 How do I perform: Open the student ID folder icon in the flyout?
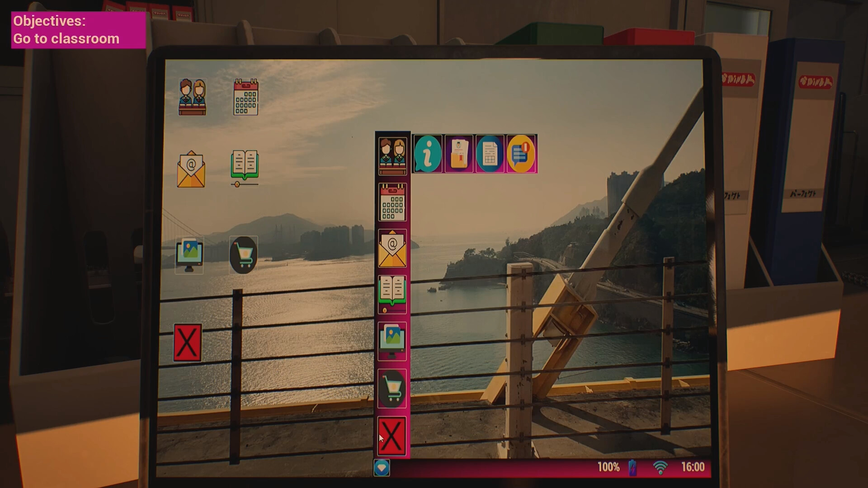click(x=459, y=154)
